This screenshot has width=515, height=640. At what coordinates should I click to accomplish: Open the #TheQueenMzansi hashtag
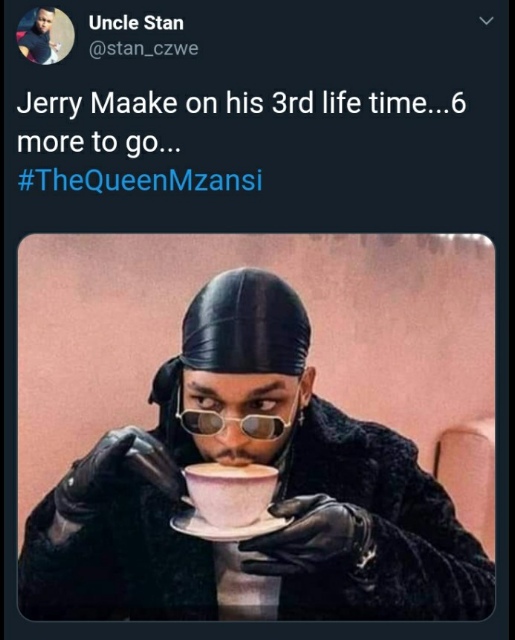(140, 180)
